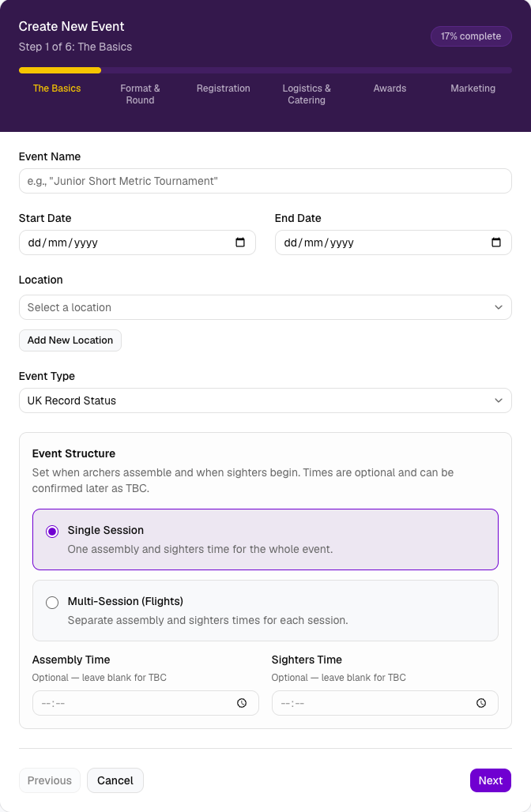Click the End Date dd/mm/yyyy field

pos(394,242)
